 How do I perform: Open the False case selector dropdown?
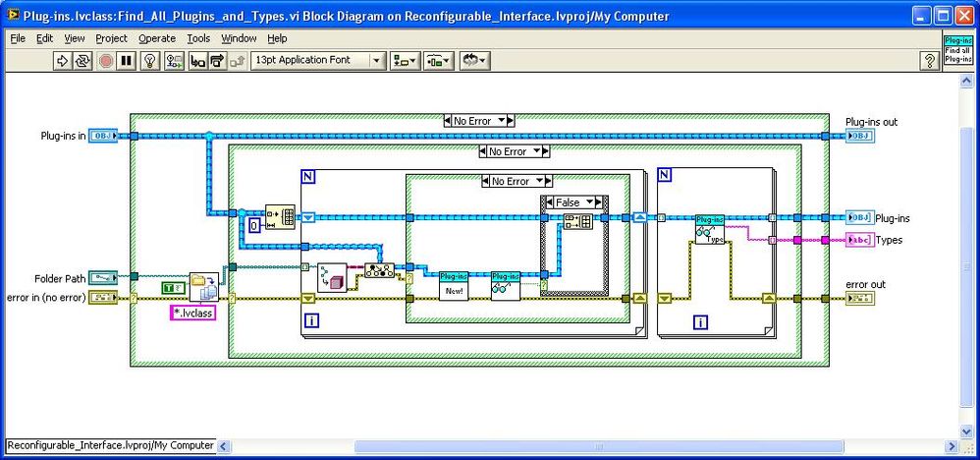click(x=590, y=202)
